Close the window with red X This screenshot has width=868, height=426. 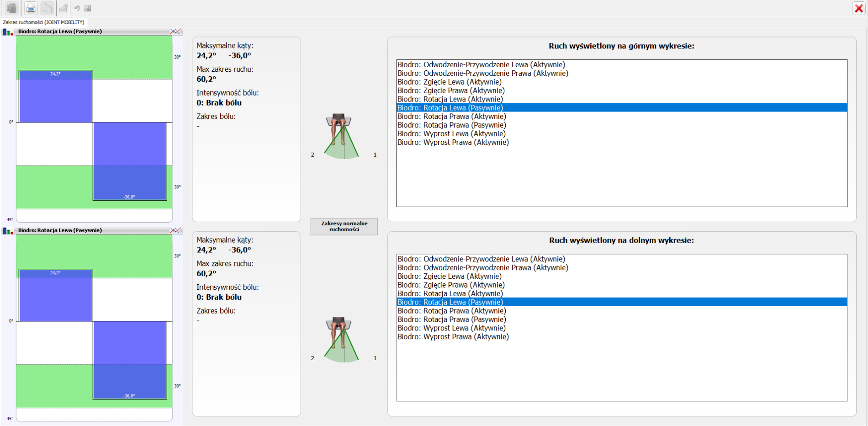859,8
